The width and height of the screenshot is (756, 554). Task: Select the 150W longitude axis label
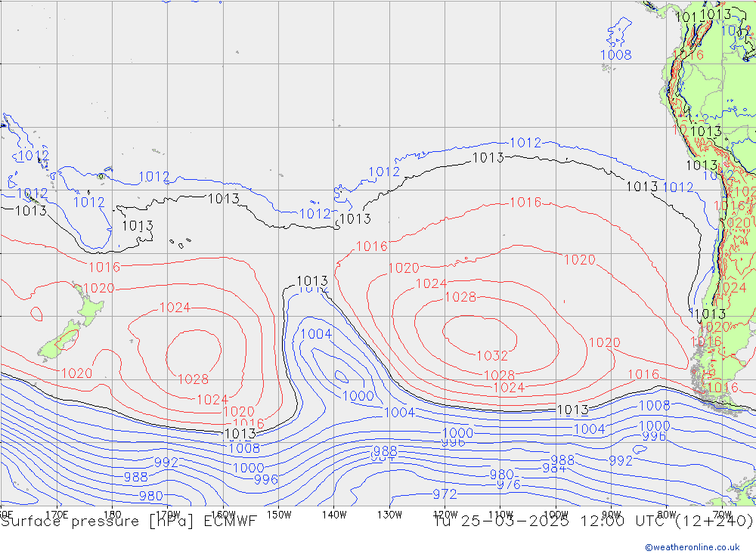tap(279, 514)
